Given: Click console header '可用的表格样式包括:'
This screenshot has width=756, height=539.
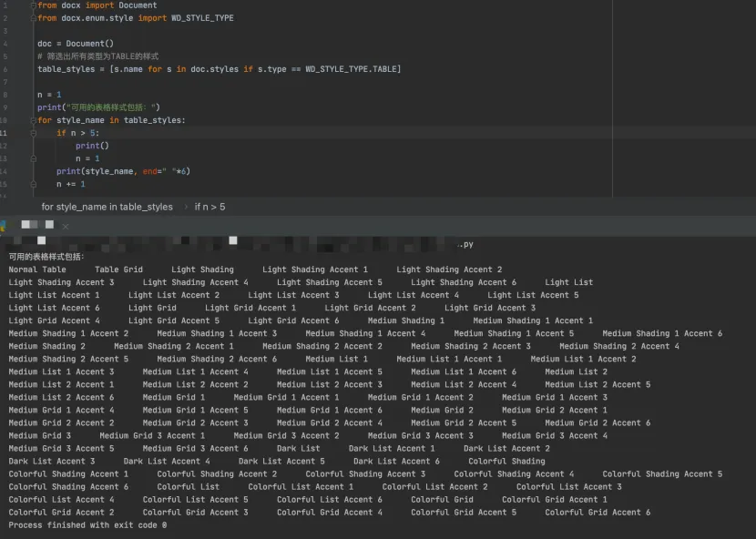Looking at the screenshot, I should (46, 257).
